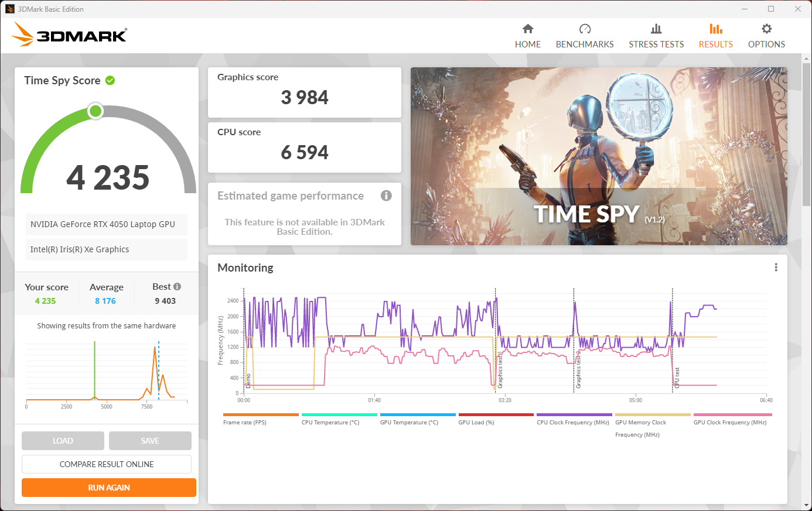Click the CPU test chart marker
Image resolution: width=812 pixels, height=511 pixels.
tap(677, 378)
